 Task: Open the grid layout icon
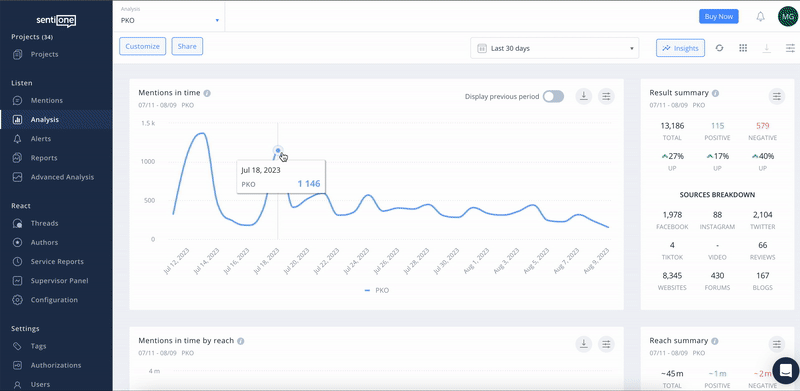(743, 48)
